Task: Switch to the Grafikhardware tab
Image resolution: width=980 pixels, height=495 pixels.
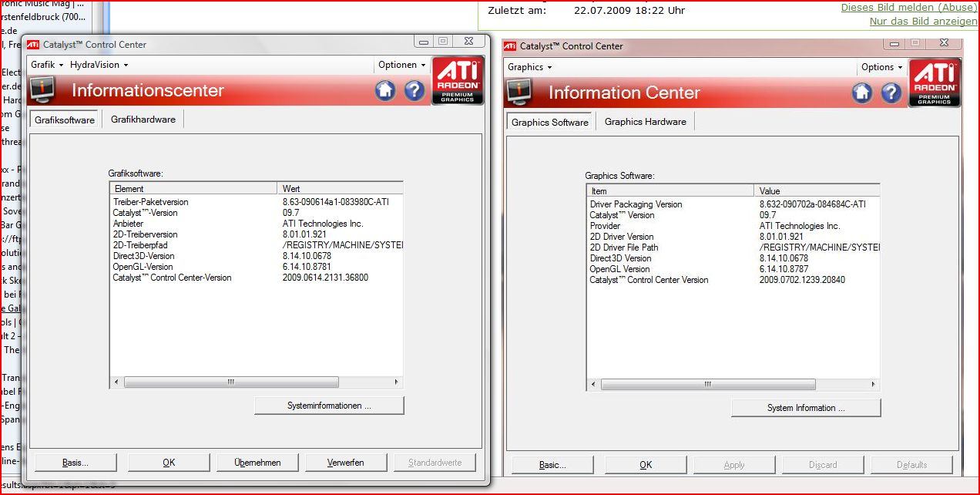Action: (x=143, y=120)
